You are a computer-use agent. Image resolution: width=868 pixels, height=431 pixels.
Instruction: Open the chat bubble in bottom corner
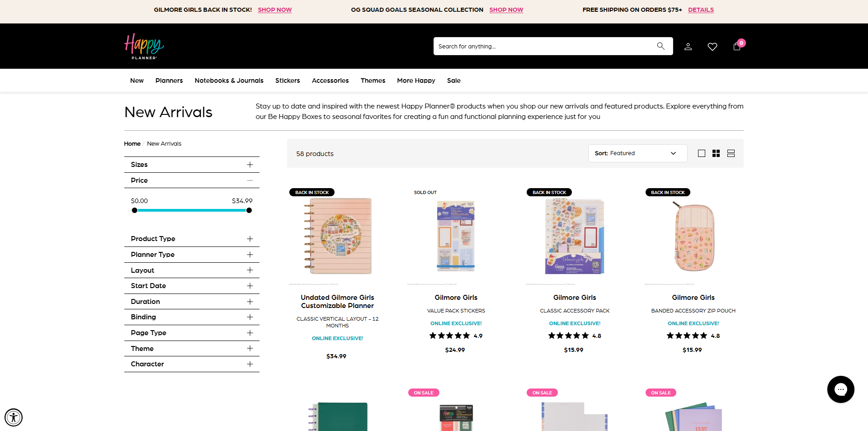coord(840,389)
